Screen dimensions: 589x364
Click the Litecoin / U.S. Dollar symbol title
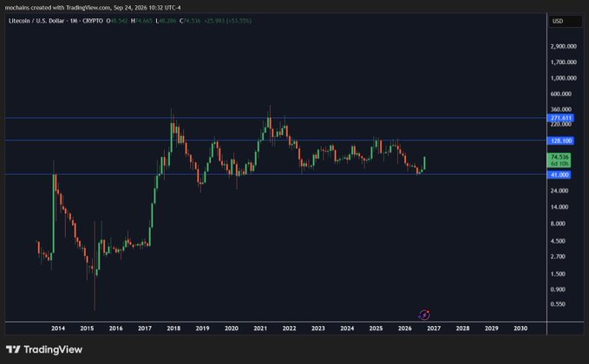click(36, 21)
